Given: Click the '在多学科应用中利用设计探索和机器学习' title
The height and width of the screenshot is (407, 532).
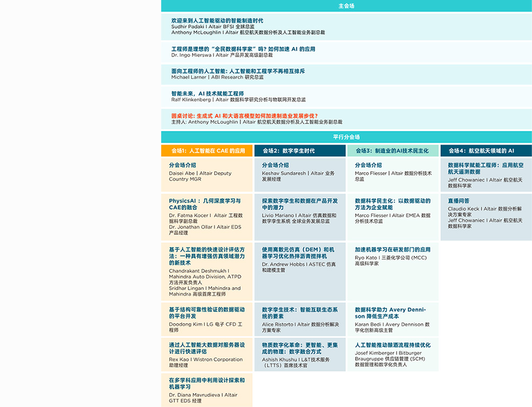Looking at the screenshot, I should coord(207,384).
